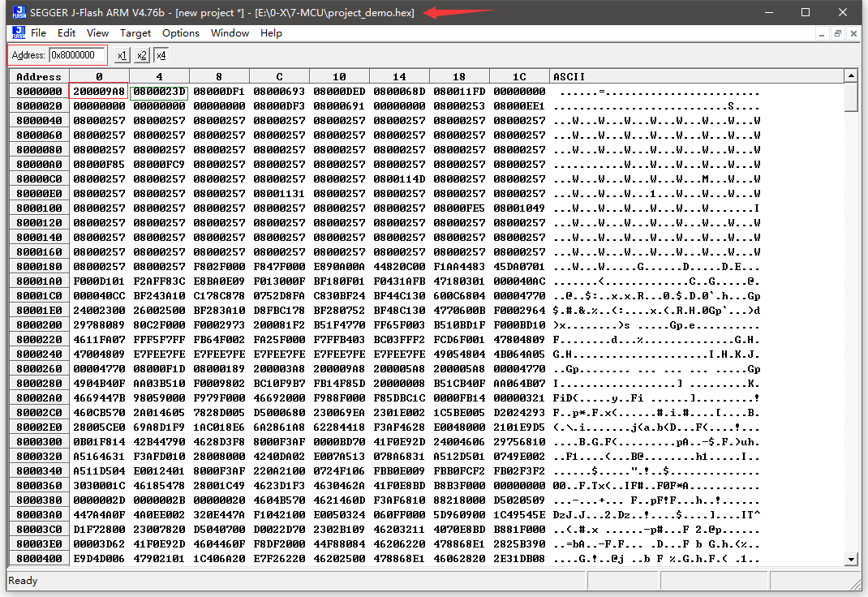868x597 pixels.
Task: Select hex value 08000FE5
Action: [459, 208]
